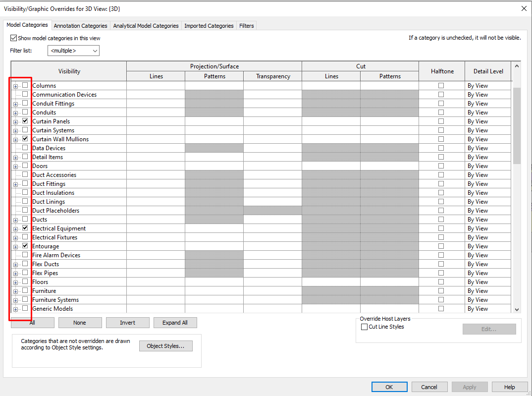Select the Fire Alarm Devices row

(x=56, y=255)
